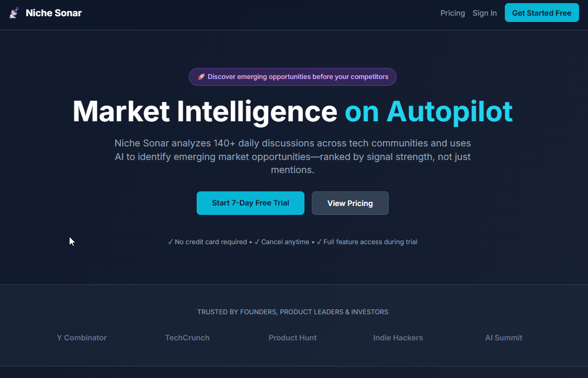This screenshot has width=588, height=378.
Task: Click the Market Intelligence headline text
Action: (x=205, y=112)
